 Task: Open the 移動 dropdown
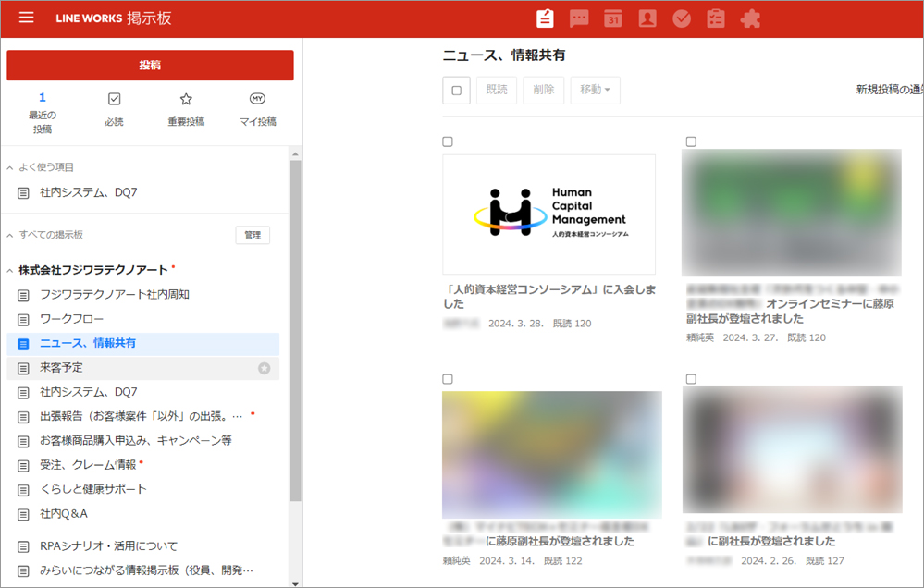pos(595,90)
